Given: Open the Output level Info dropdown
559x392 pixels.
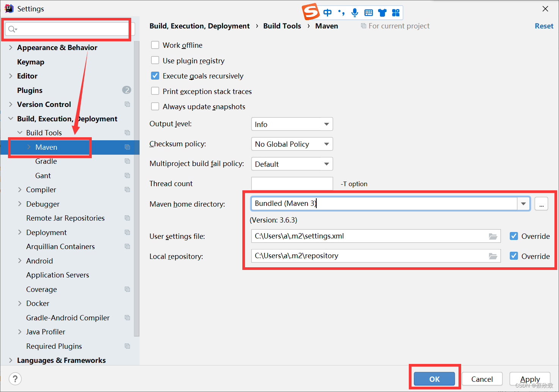Looking at the screenshot, I should [x=292, y=124].
